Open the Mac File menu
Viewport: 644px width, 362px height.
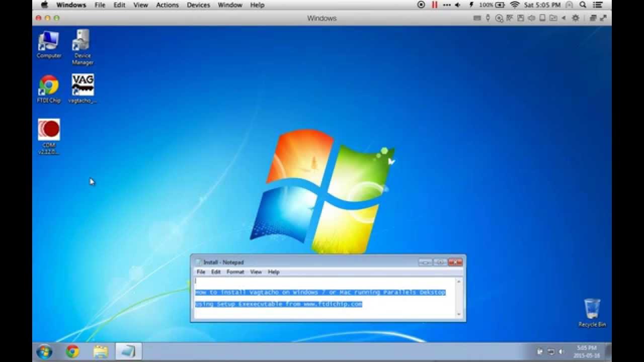coord(100,5)
